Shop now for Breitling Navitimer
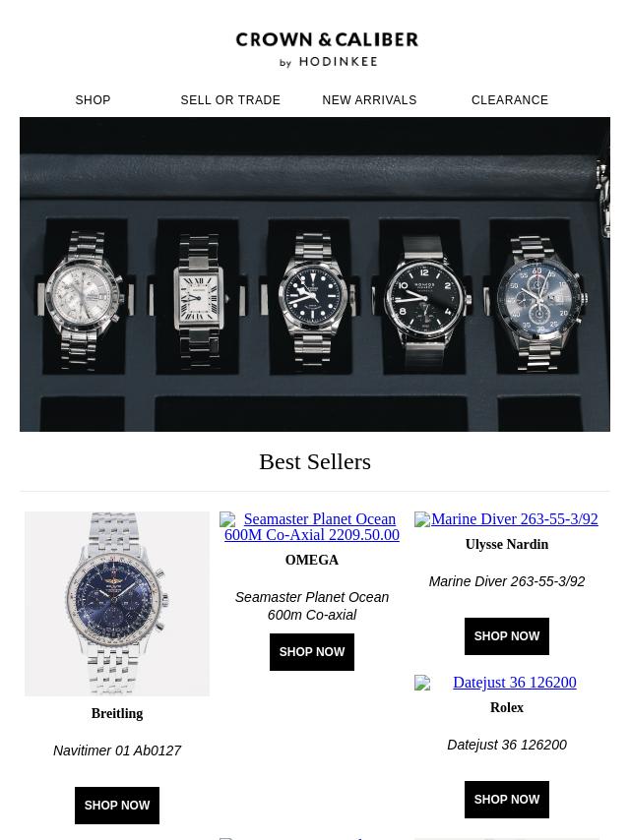The image size is (630, 840). [x=117, y=806]
